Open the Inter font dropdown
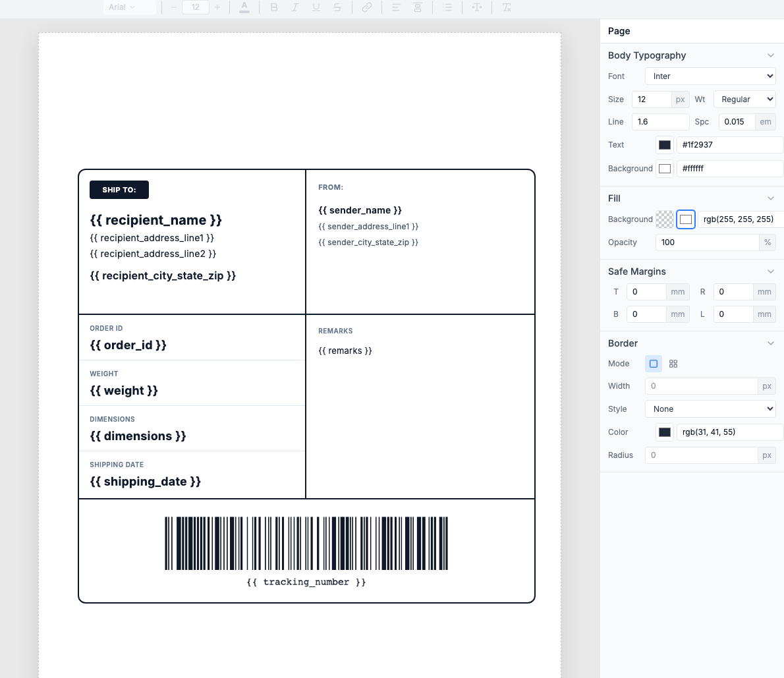Image resolution: width=784 pixels, height=678 pixels. click(710, 76)
